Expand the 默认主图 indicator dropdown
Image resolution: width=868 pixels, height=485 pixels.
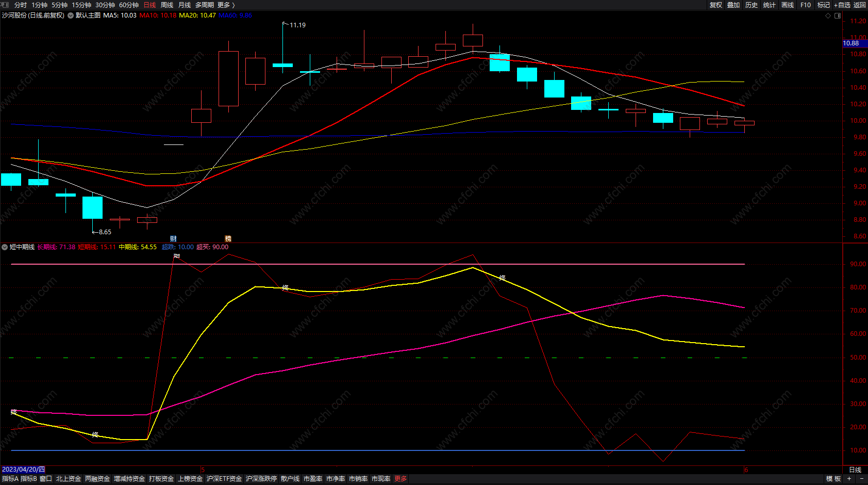(71, 15)
